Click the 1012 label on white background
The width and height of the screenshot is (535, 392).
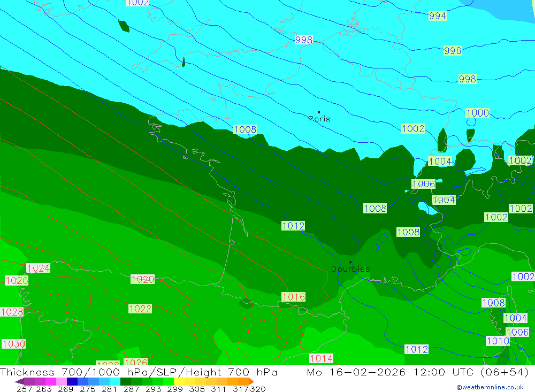pos(417,349)
